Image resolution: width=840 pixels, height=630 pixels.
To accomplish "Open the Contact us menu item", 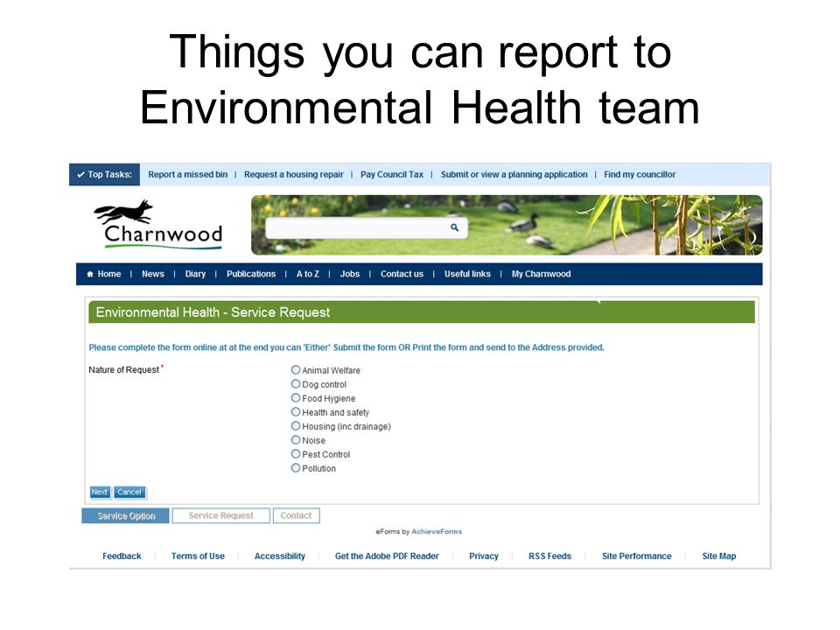I will [402, 274].
